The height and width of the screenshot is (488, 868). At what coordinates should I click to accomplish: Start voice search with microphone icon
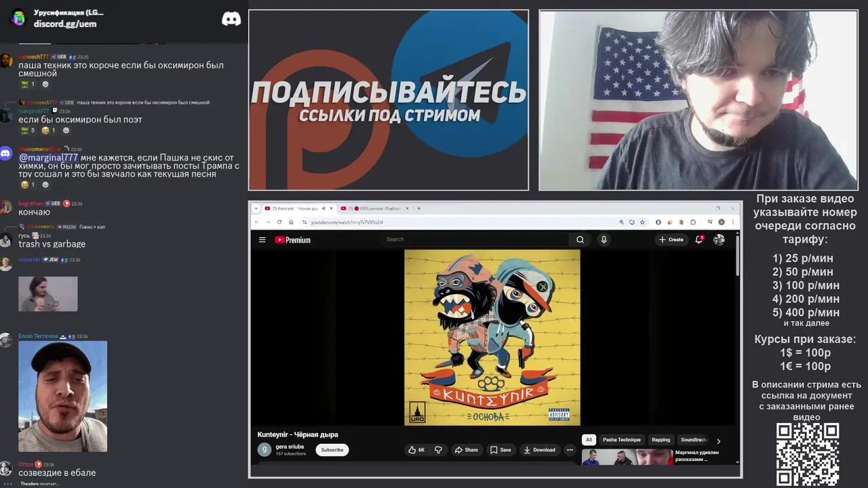604,239
